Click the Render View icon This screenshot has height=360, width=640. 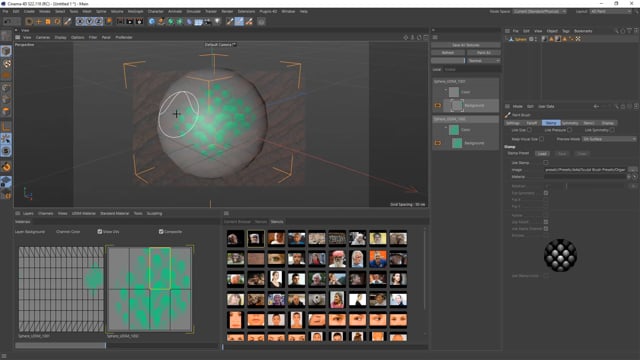click(120, 22)
